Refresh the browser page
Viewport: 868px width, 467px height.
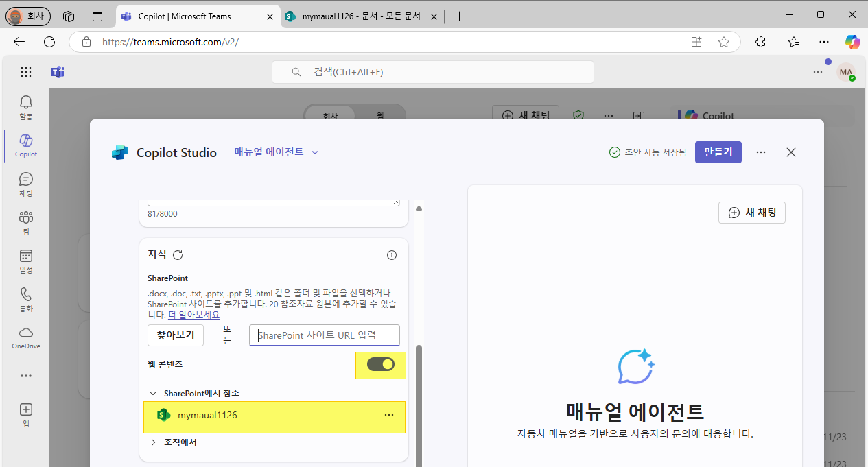tap(49, 42)
